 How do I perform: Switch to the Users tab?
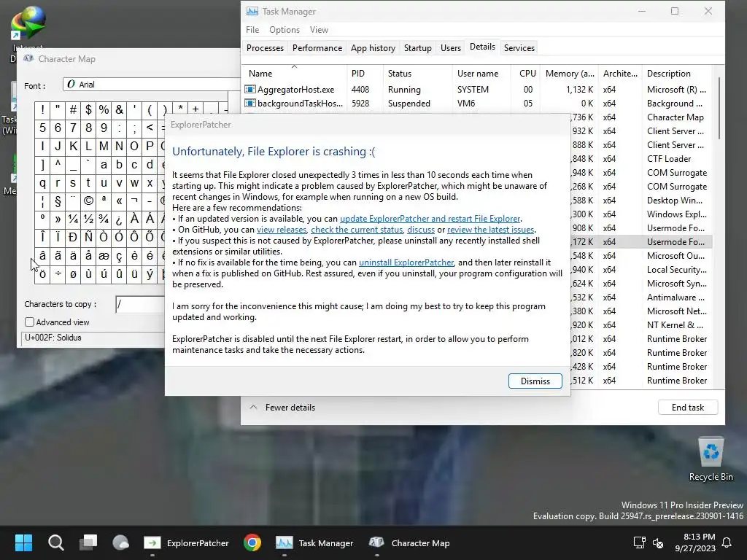click(x=451, y=47)
